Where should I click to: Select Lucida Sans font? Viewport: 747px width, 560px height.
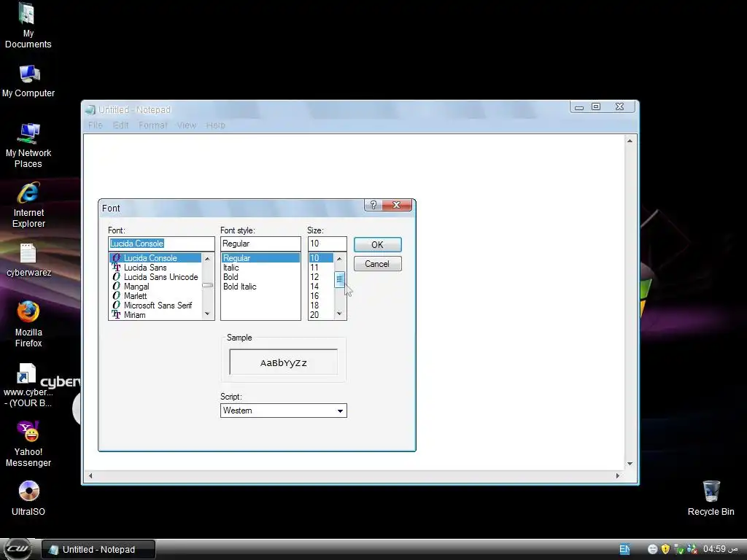[x=155, y=267]
